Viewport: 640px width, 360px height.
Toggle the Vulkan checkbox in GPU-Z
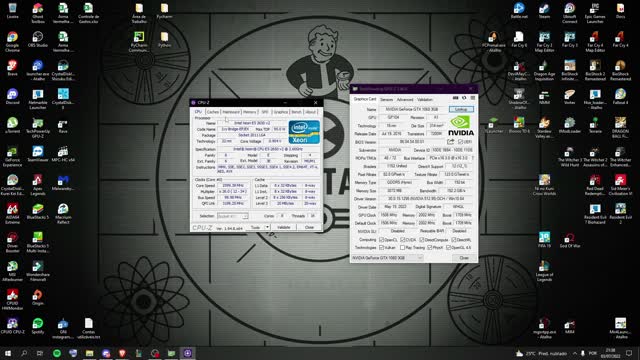[382, 248]
